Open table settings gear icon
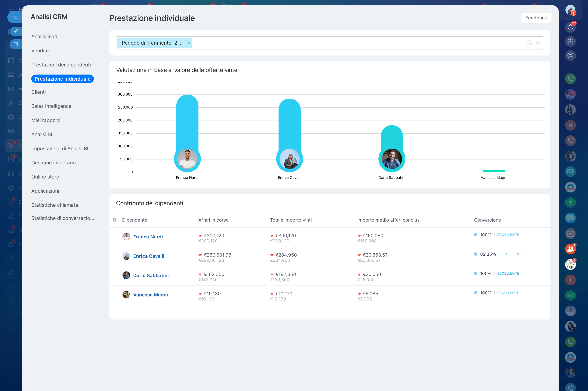This screenshot has height=391, width=588. (115, 220)
